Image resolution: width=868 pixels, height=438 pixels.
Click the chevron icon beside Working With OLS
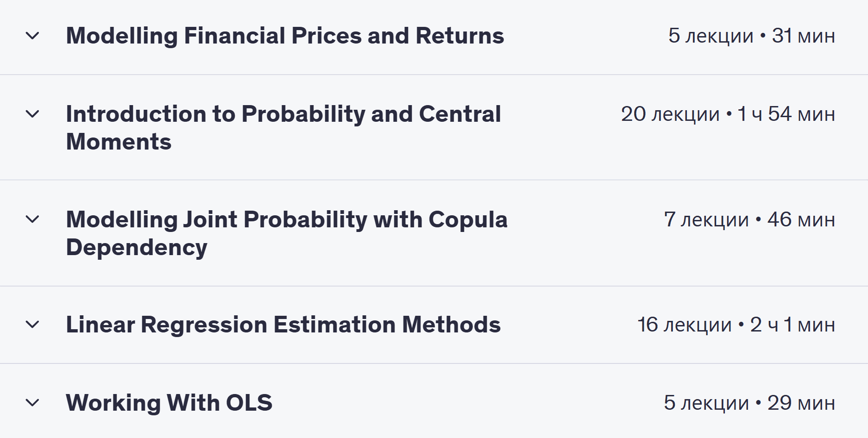point(32,403)
